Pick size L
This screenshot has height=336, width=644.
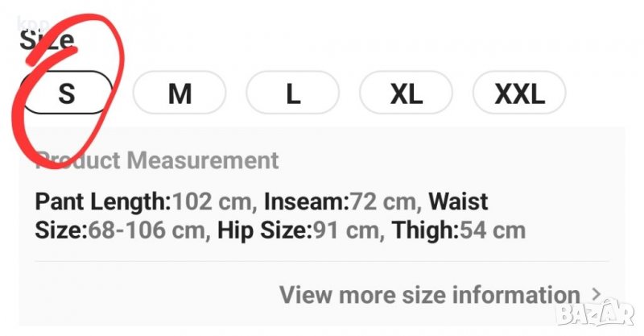293,94
